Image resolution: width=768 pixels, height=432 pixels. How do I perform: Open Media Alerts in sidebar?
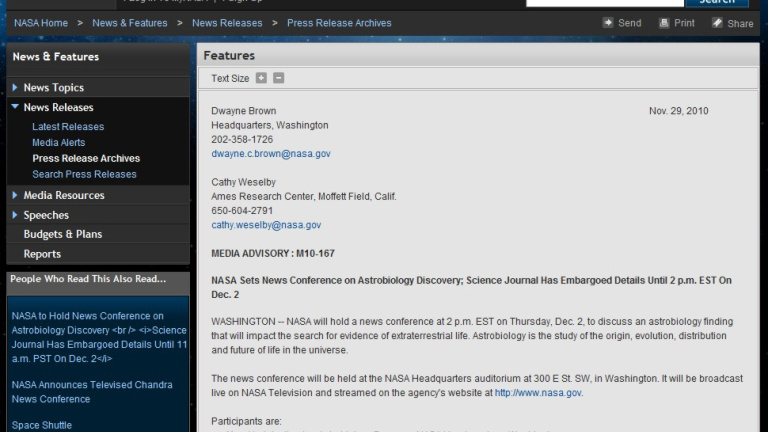(59, 143)
